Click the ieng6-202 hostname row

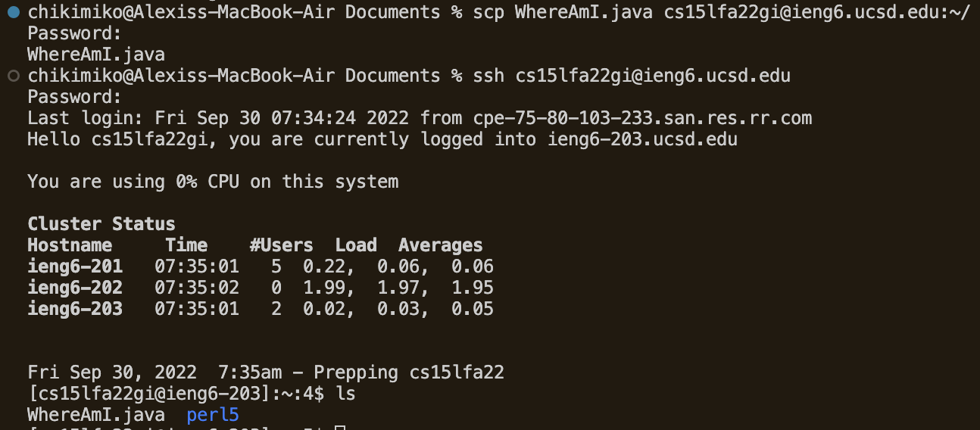[75, 288]
